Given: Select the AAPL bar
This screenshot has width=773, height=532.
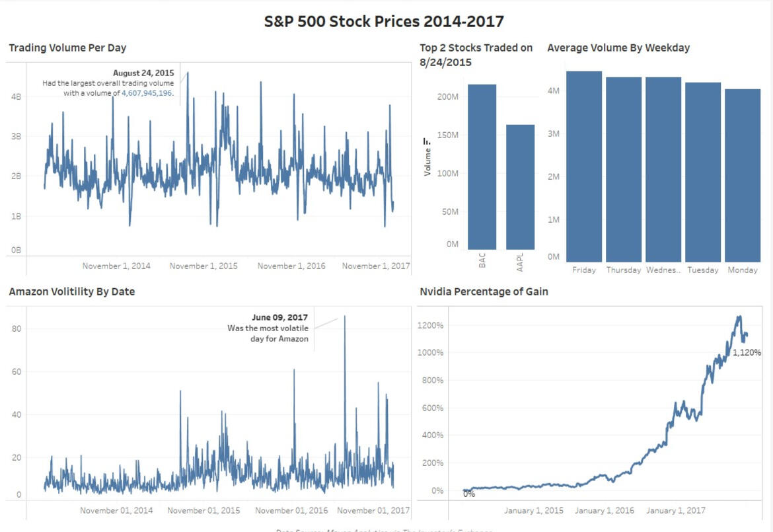Looking at the screenshot, I should point(520,186).
